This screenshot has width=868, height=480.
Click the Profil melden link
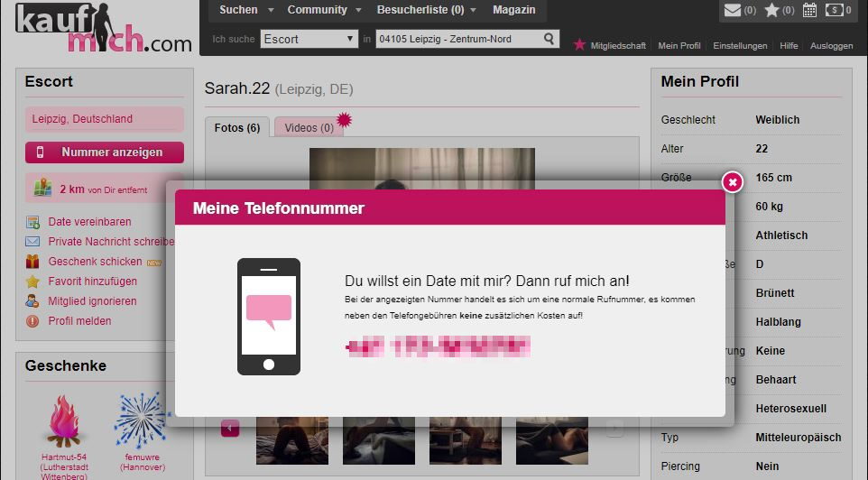(79, 321)
